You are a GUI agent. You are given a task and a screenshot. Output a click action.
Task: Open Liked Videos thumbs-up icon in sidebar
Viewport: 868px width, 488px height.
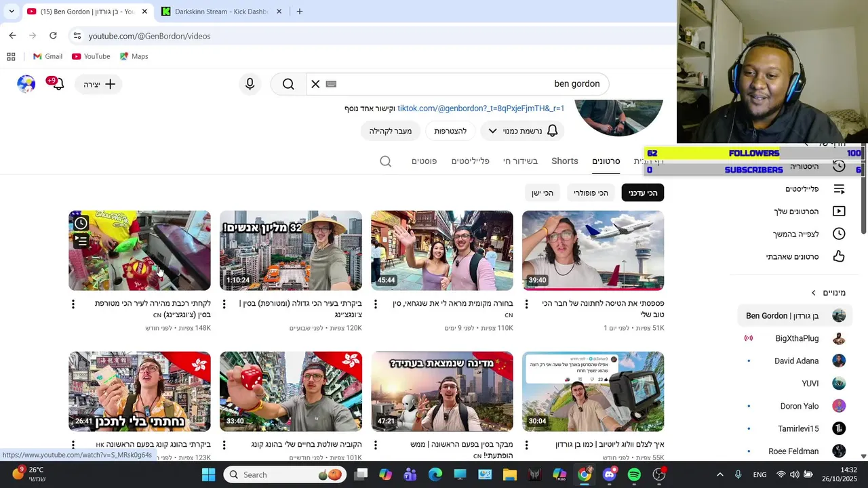(x=839, y=256)
